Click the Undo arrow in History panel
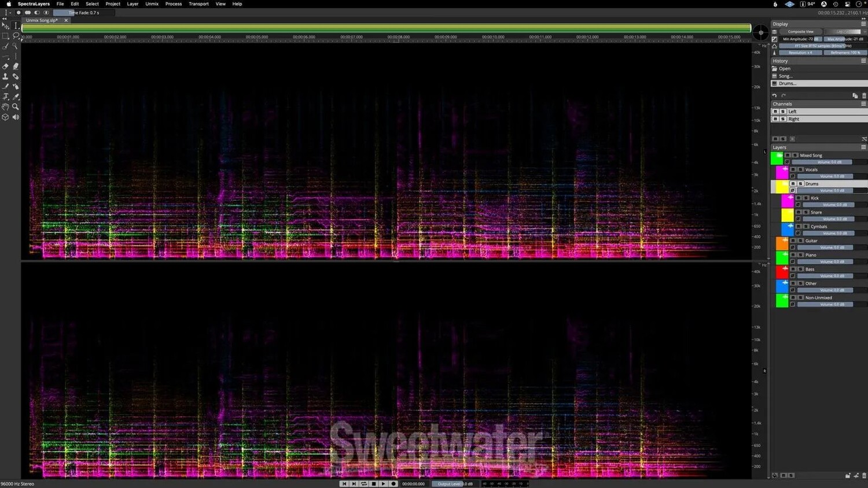 775,95
